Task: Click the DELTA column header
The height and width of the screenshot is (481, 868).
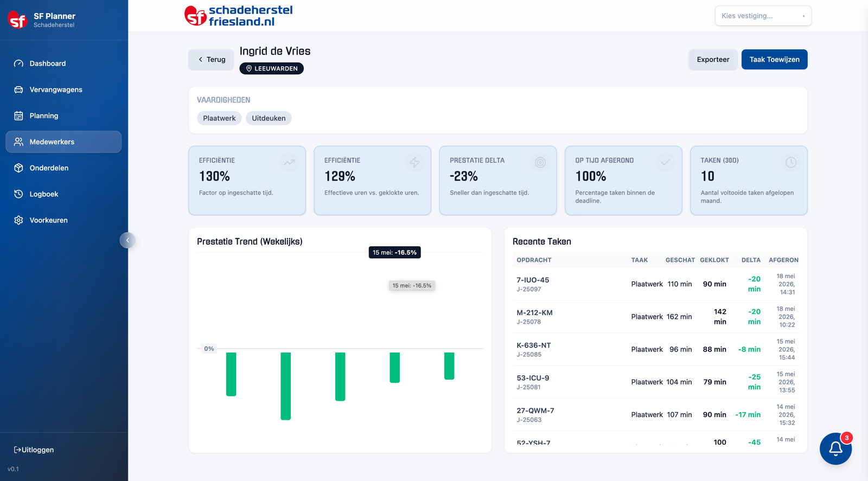Action: tap(751, 260)
